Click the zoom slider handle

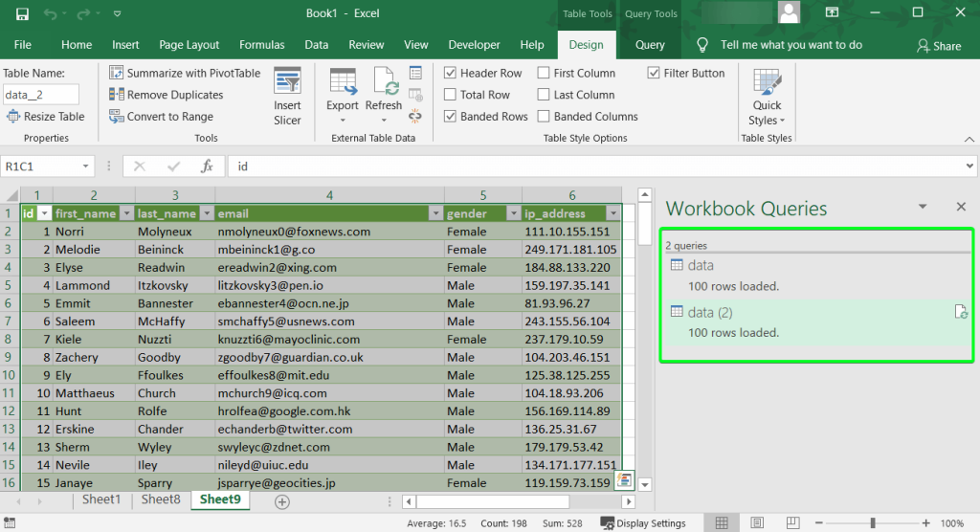pos(873,523)
